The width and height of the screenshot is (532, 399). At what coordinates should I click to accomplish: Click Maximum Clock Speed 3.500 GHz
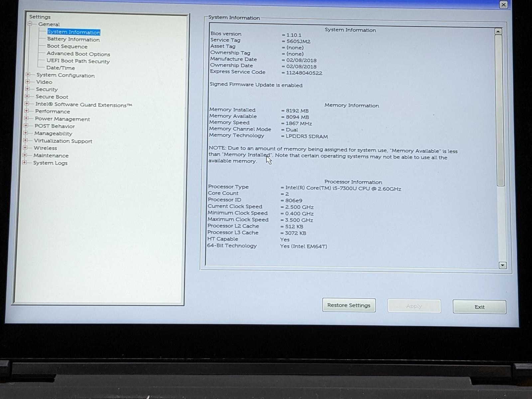[x=299, y=220]
